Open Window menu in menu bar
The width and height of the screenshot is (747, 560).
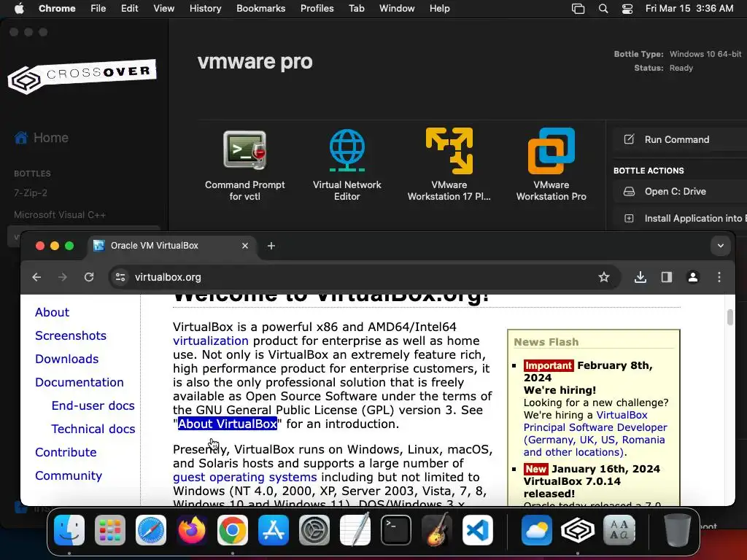pyautogui.click(x=397, y=9)
